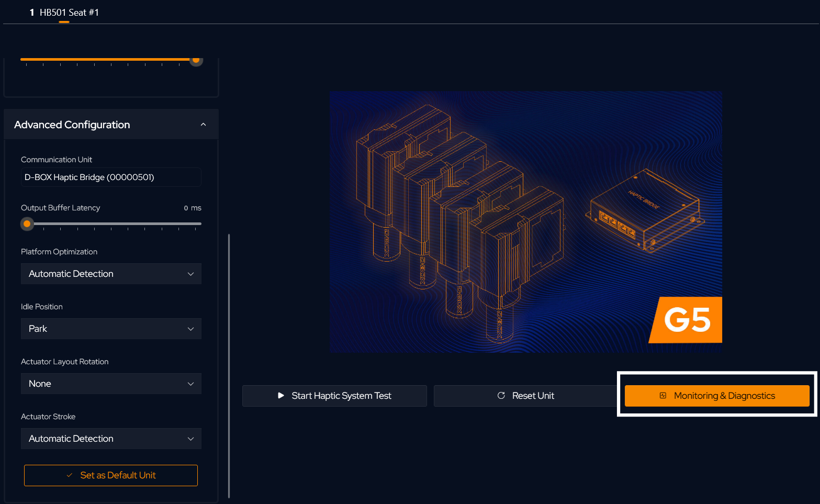Click the Haptic Bridge box illustration
Viewport: 820px width, 504px height.
pyautogui.click(x=645, y=210)
